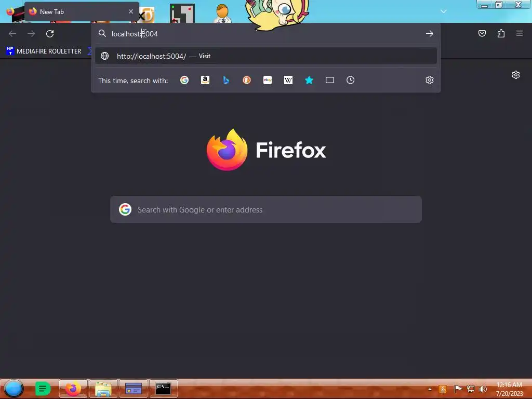Open the Action Center flag icon

click(x=457, y=389)
